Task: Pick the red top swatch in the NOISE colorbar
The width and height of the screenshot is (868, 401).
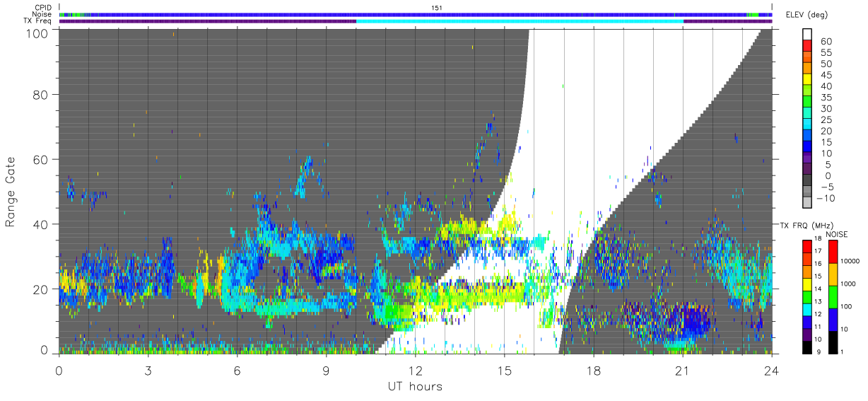Action: (833, 252)
